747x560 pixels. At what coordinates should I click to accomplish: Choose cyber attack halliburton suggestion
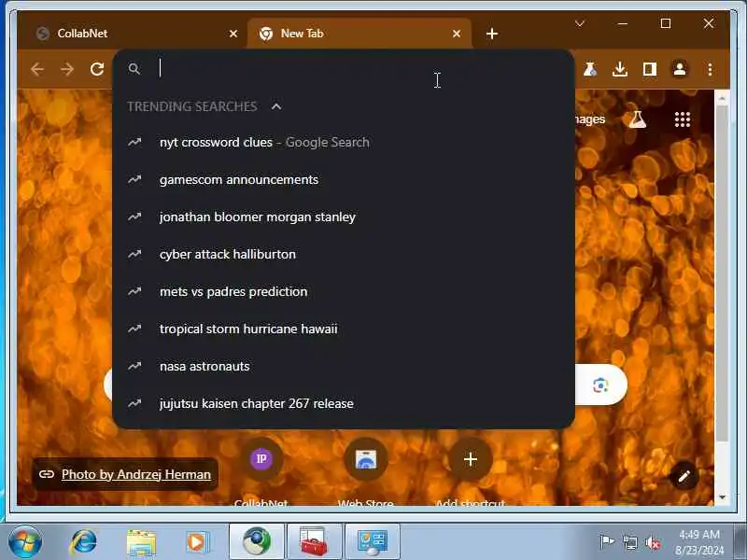pyautogui.click(x=343, y=254)
